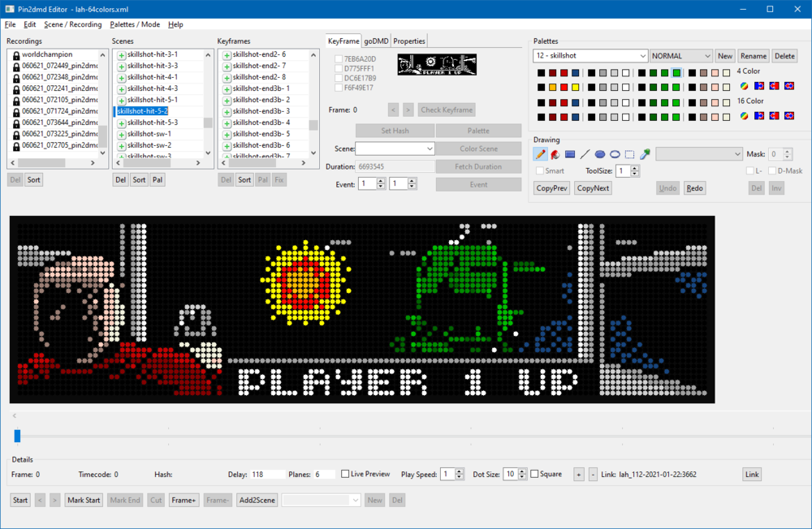Select the Pencil drawing tool

point(540,154)
